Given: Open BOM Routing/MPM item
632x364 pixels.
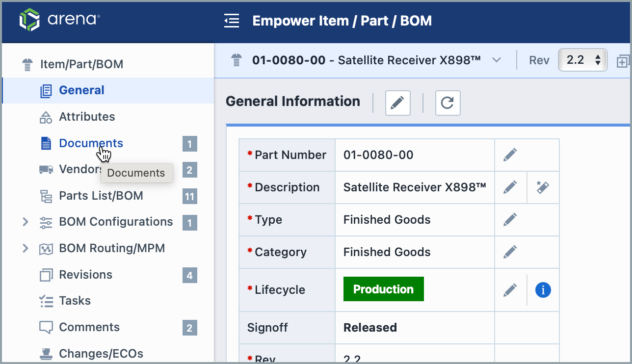Looking at the screenshot, I should point(112,248).
